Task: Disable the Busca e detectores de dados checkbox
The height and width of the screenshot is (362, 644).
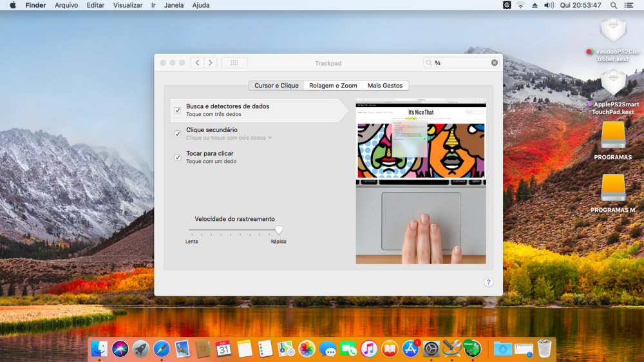Action: pos(178,110)
